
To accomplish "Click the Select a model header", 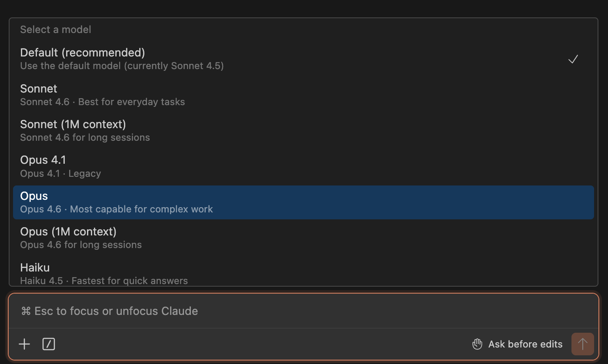I will 55,29.
